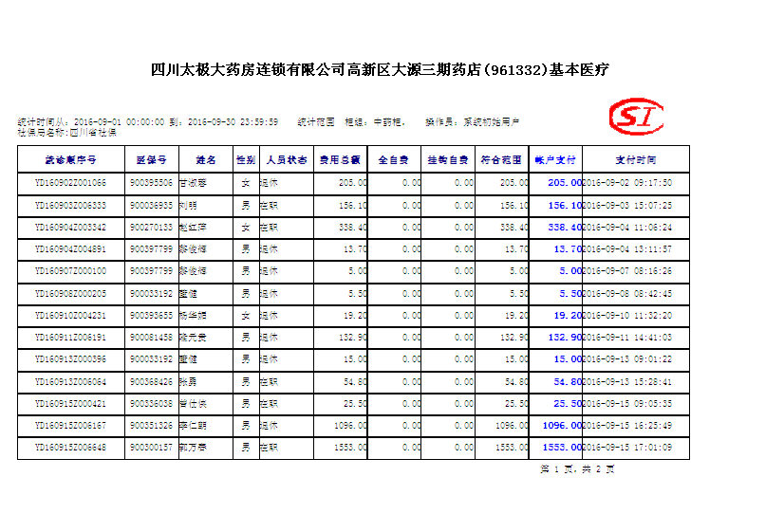Click the statistics time range text 2016-09-01 to 2016-09-30

point(148,122)
